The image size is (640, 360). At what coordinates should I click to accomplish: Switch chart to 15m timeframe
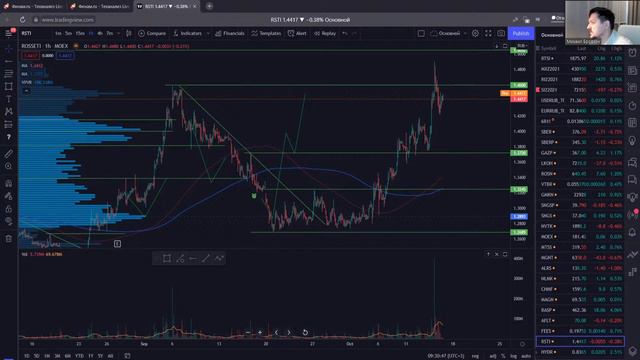80,33
